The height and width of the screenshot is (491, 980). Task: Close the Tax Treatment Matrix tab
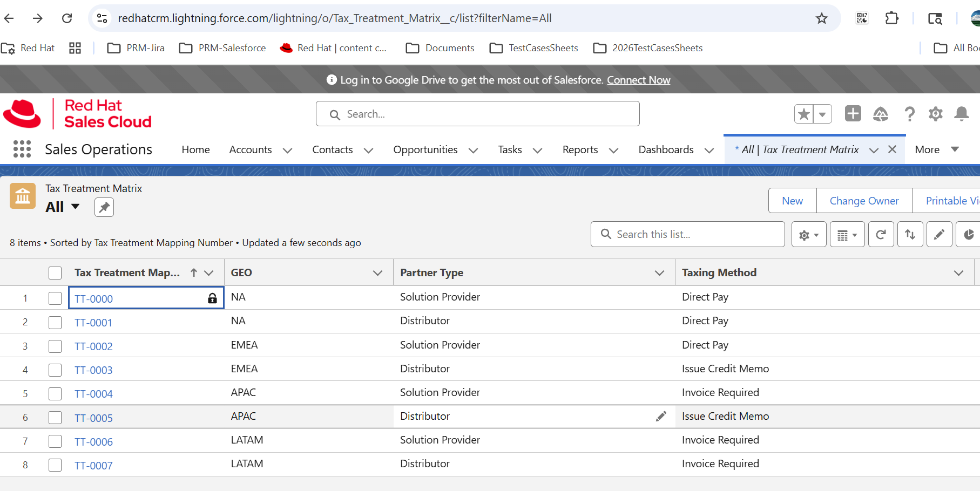[x=892, y=149]
